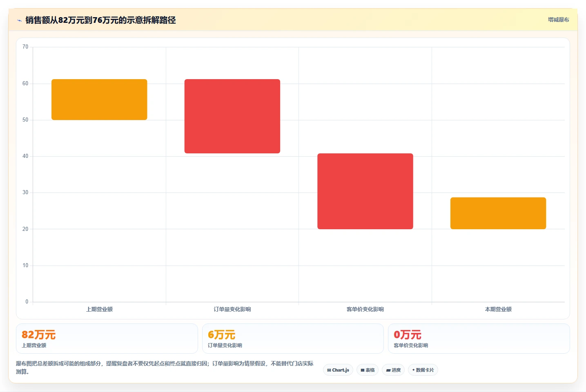The width and height of the screenshot is (586, 392).
Task: Click the y-axis value 30
Action: click(25, 193)
